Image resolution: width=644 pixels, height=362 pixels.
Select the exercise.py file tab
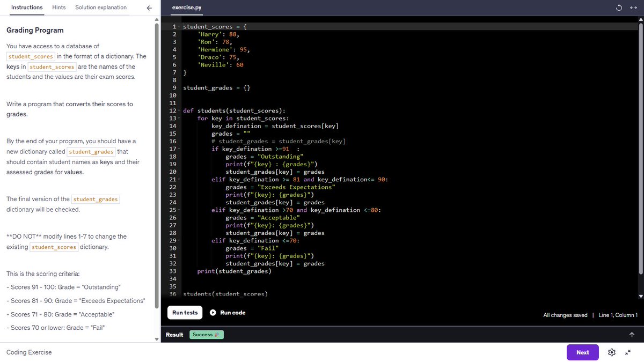187,8
